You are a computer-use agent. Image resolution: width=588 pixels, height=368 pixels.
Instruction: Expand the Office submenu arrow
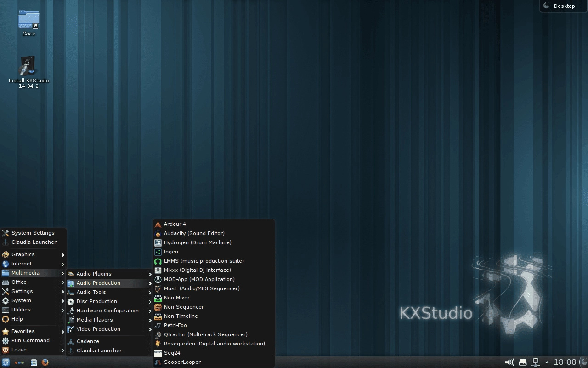pos(63,282)
